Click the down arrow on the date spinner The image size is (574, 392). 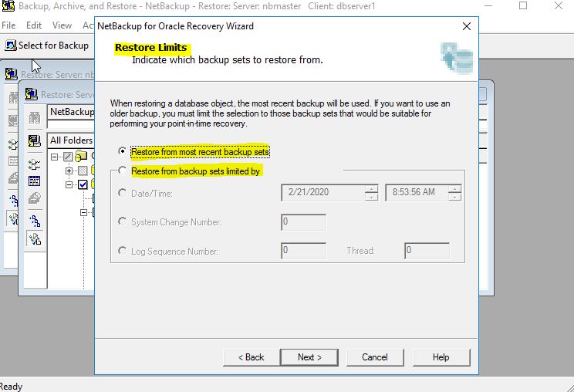(x=371, y=197)
